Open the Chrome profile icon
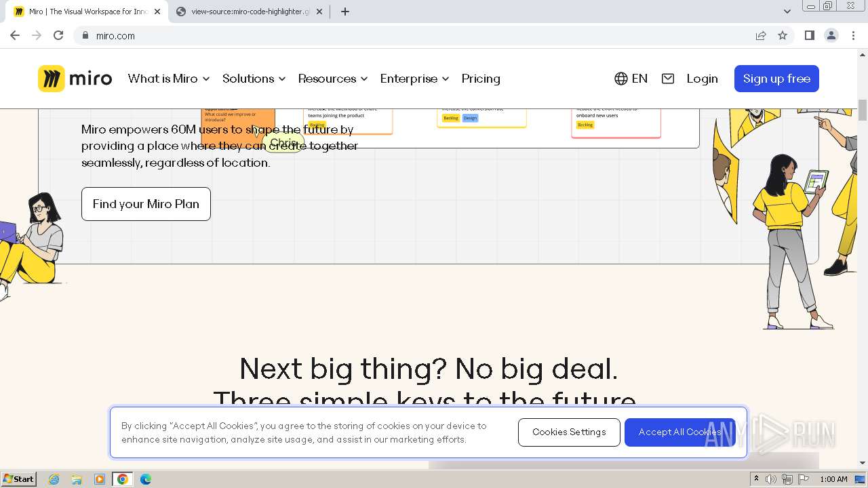The height and width of the screenshot is (488, 868). pyautogui.click(x=831, y=35)
